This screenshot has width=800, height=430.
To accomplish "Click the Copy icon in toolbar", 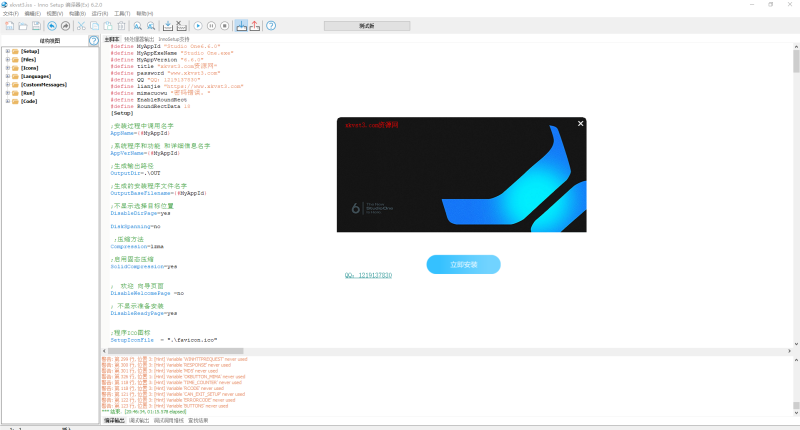I will pyautogui.click(x=94, y=26).
